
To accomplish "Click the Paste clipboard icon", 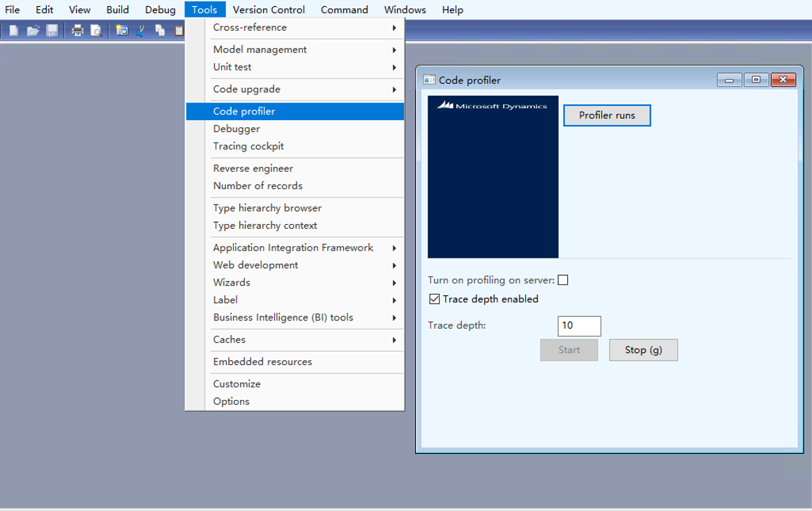I will pos(179,31).
